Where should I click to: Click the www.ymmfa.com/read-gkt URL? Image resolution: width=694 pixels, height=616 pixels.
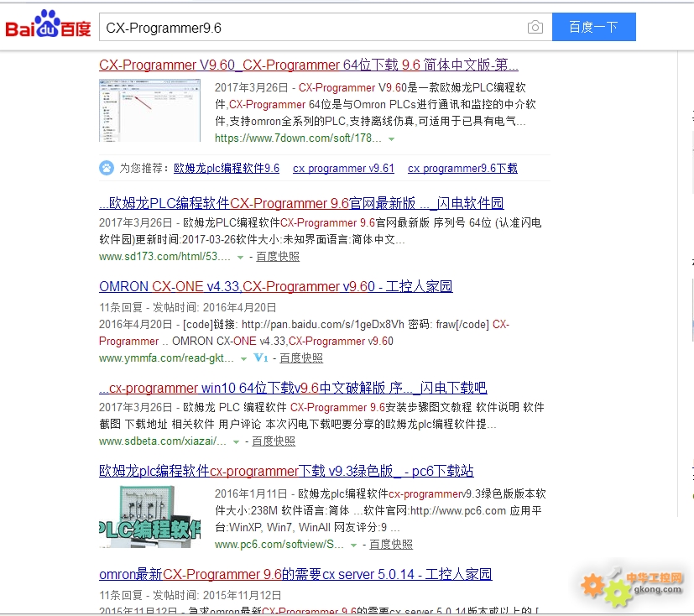166,358
